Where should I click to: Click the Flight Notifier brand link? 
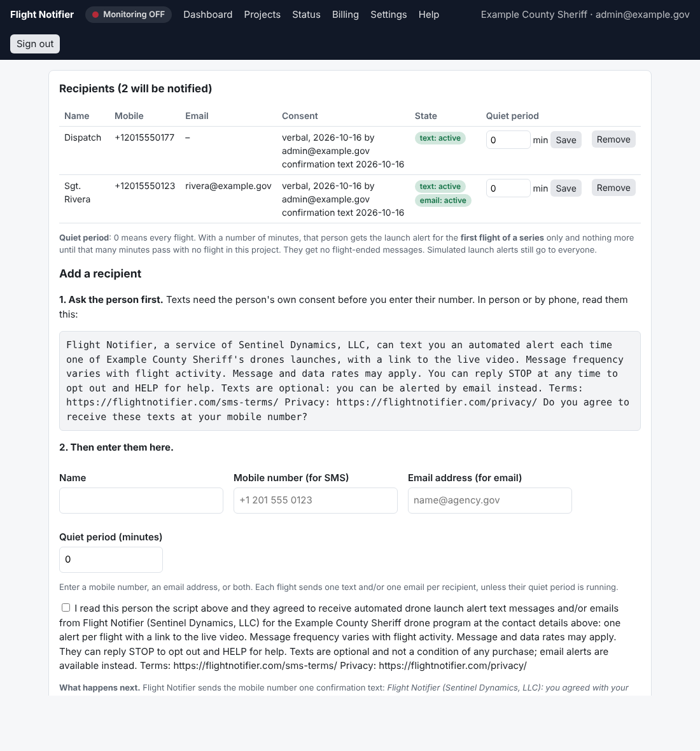click(41, 15)
